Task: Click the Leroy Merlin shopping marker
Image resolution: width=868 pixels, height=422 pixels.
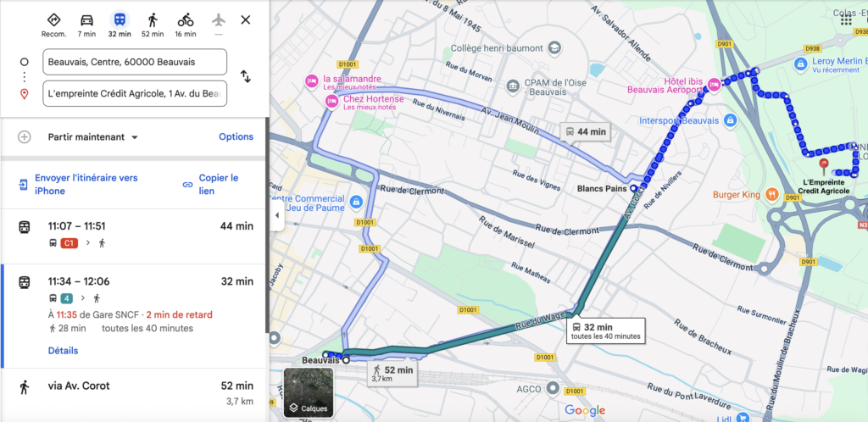Action: (x=800, y=64)
